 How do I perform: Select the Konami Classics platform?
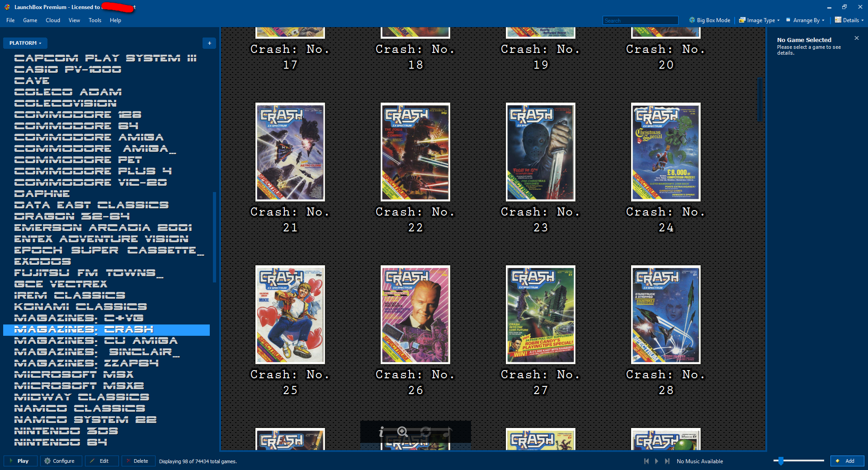coord(80,307)
